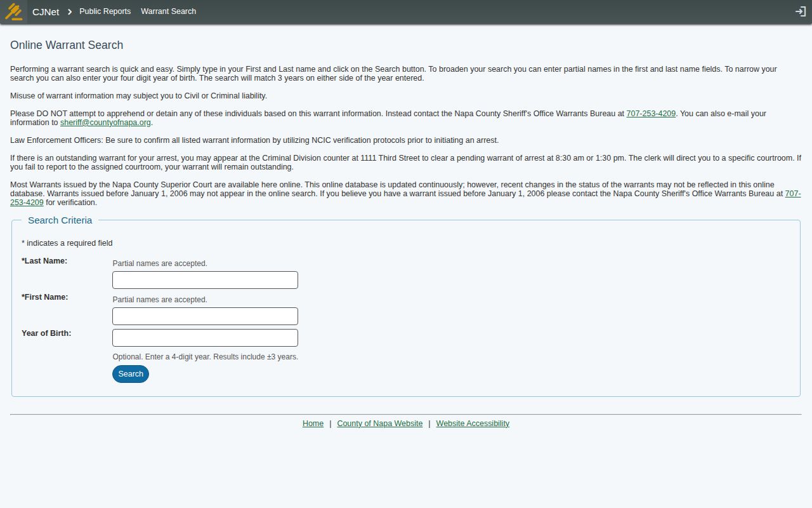This screenshot has width=812, height=508.
Task: Open the Website Accessibility link
Action: [473, 424]
